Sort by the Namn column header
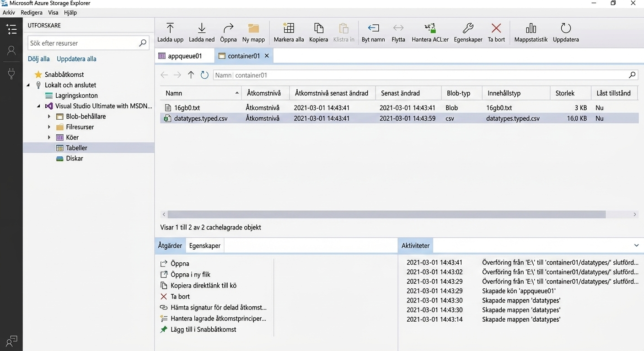Screen dimensions: 644x351 point(201,93)
